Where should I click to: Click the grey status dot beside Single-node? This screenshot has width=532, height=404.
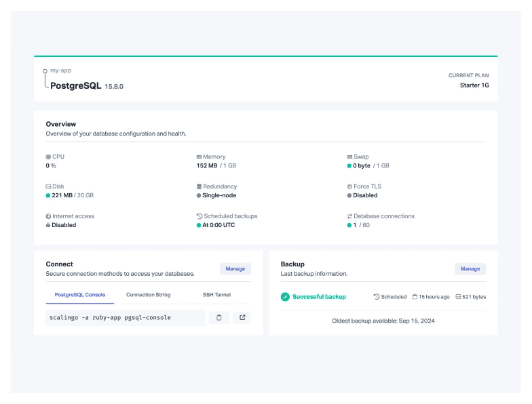click(198, 195)
